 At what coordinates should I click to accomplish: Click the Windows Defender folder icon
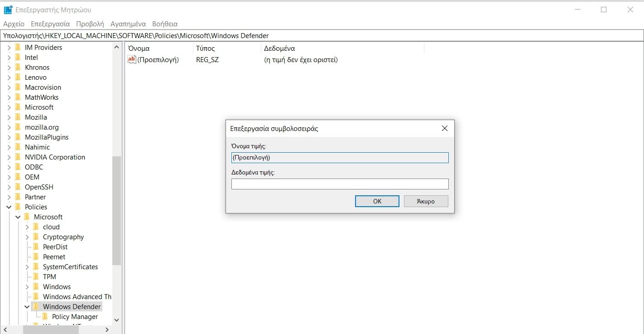36,306
